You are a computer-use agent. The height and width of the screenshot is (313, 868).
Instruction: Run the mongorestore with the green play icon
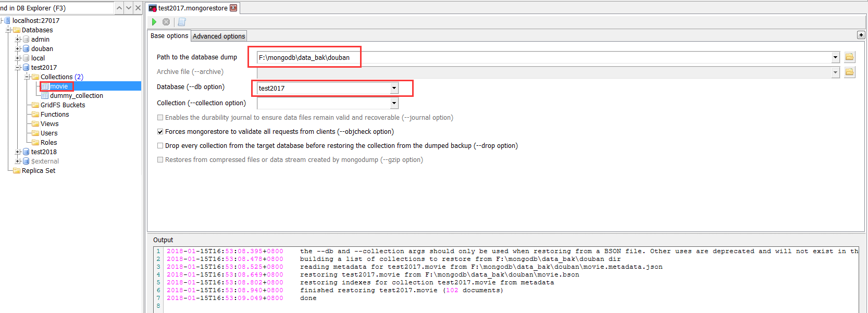click(x=154, y=22)
